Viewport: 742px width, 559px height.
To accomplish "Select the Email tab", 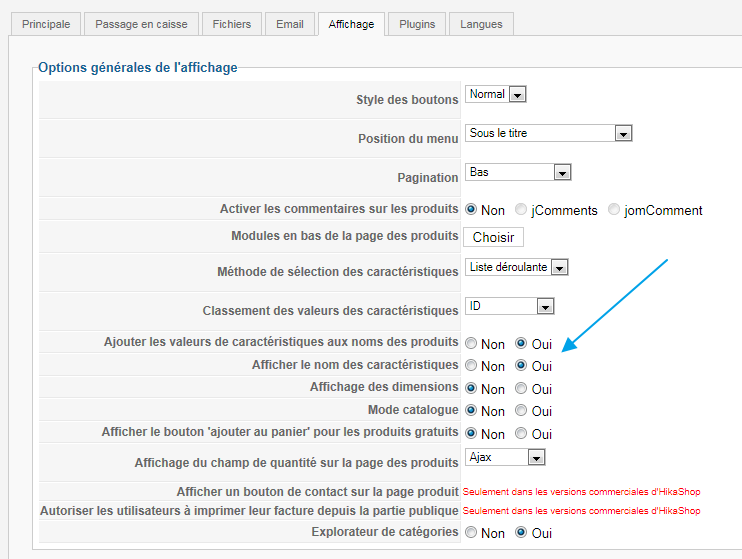I will click(x=290, y=24).
